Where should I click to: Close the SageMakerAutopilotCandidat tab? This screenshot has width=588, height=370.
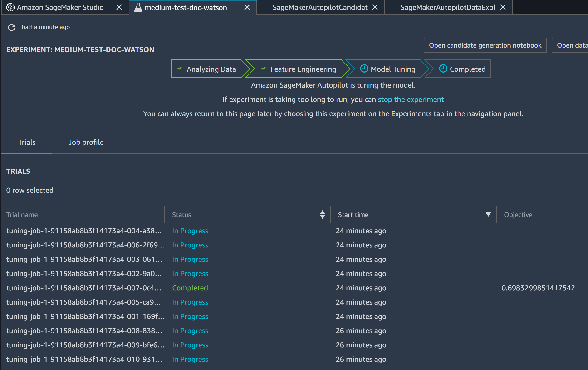[375, 7]
